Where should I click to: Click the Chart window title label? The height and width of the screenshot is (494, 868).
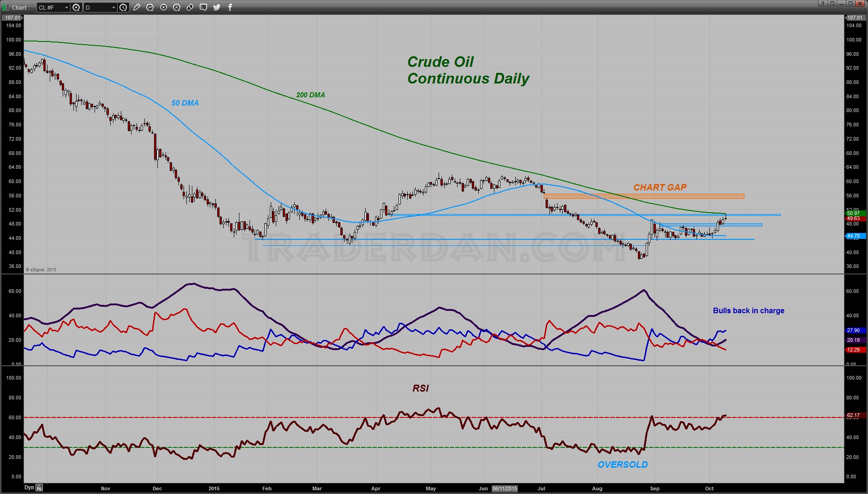[19, 7]
